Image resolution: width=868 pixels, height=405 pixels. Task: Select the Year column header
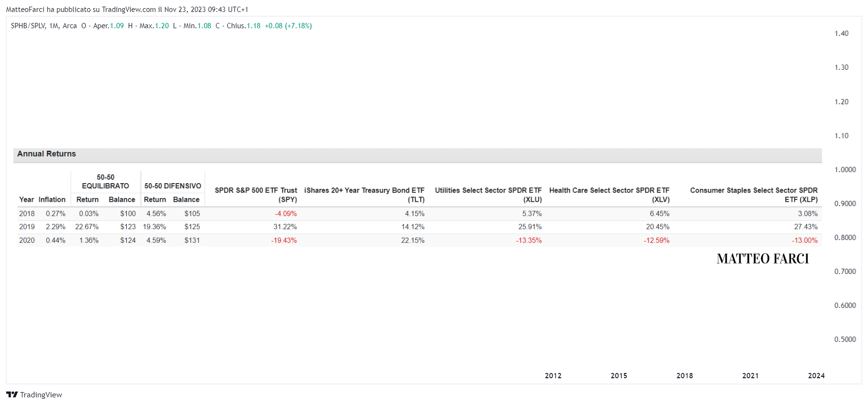26,200
